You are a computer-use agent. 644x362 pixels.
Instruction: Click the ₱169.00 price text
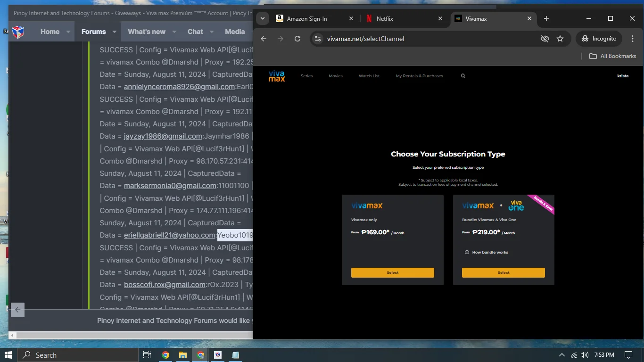click(x=375, y=232)
